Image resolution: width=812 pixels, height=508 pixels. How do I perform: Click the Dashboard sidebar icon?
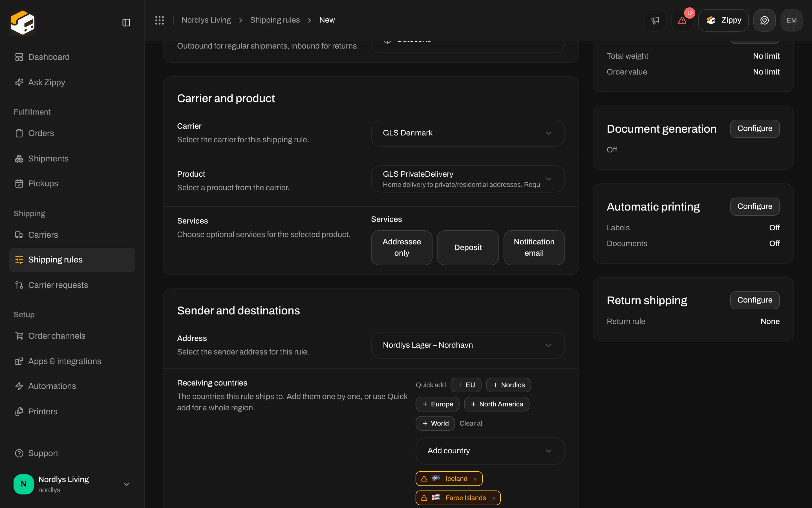coord(19,57)
